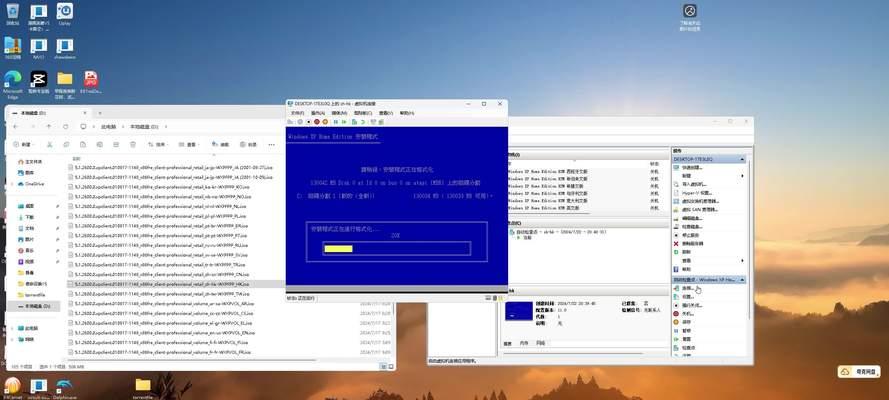Click the green Reset icon in VM toolbar
The width and height of the screenshot is (889, 400).
point(344,122)
